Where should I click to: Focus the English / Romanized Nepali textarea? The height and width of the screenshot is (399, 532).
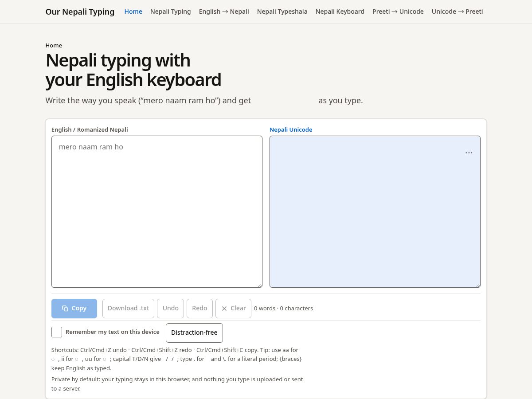coord(157,211)
